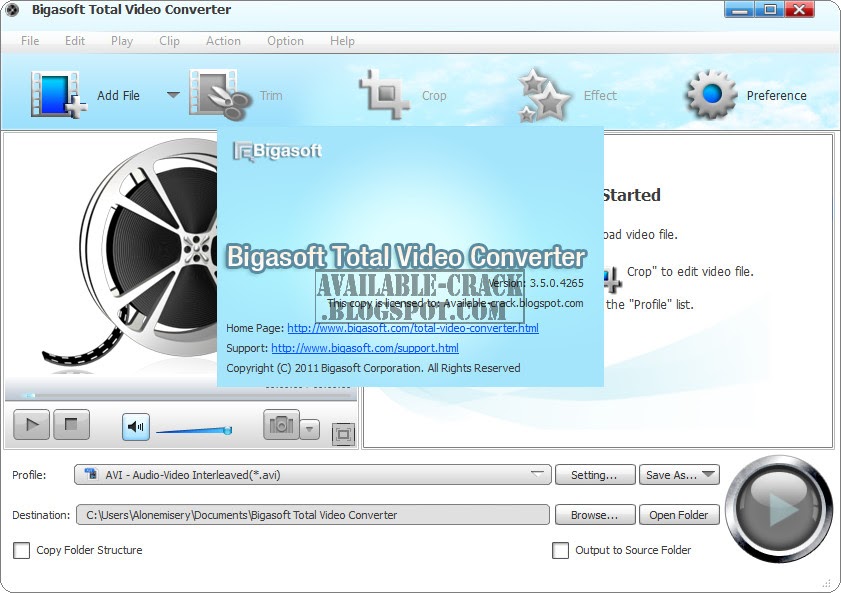The width and height of the screenshot is (841, 593).
Task: Click the Bigasoft logo in about dialog
Action: pos(278,151)
